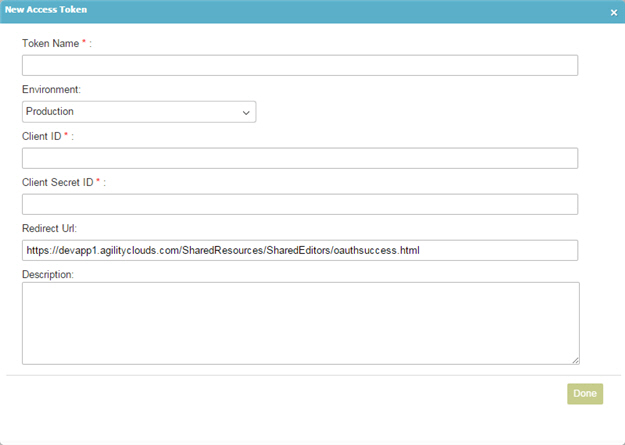Click the Redirect Url label

[49, 228]
